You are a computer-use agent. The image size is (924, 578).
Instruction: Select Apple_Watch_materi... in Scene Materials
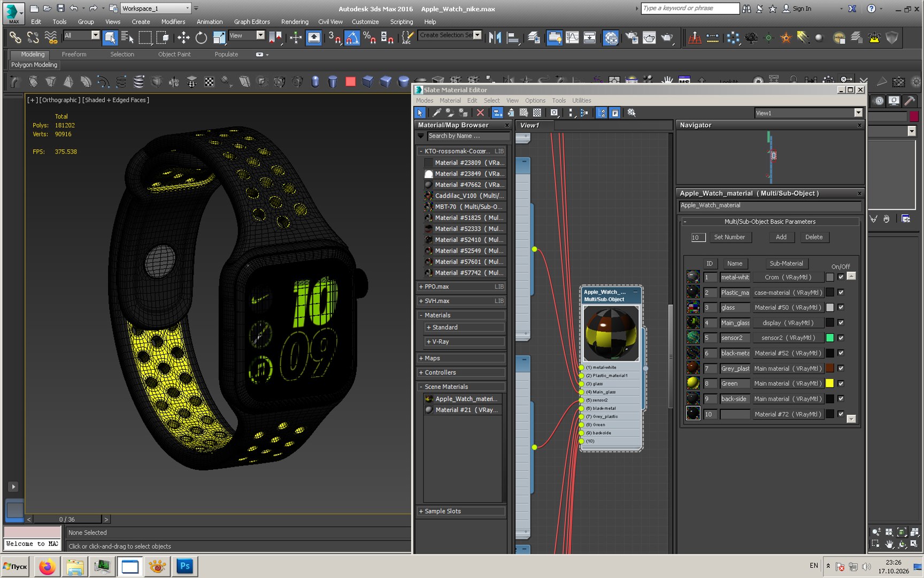[x=463, y=399]
